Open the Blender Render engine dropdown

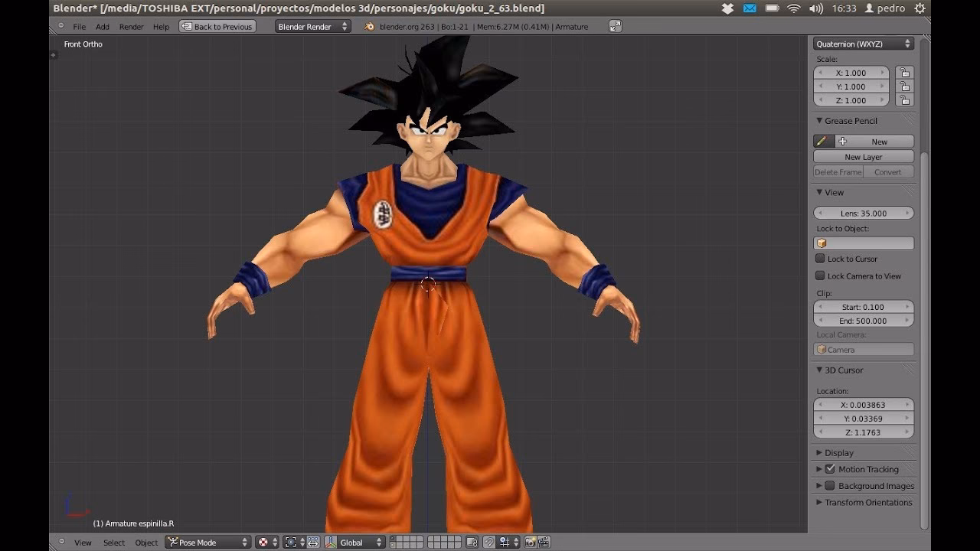click(312, 26)
